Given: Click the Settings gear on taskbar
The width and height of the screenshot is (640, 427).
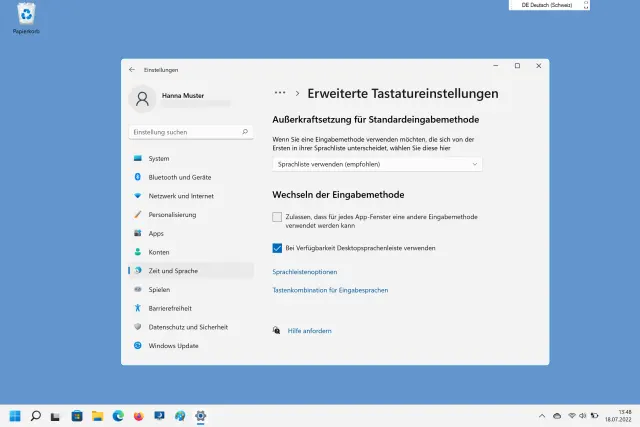Looking at the screenshot, I should (200, 416).
